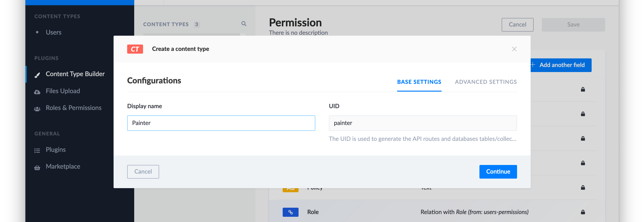Screen dimensions: 644x222
Task: Click the paintbrush icon for Content Type Builder
Action: (37, 75)
